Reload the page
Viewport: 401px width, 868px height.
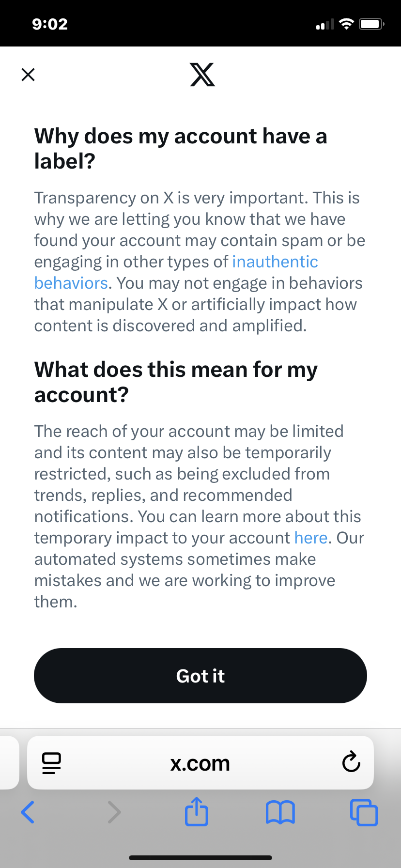point(351,762)
